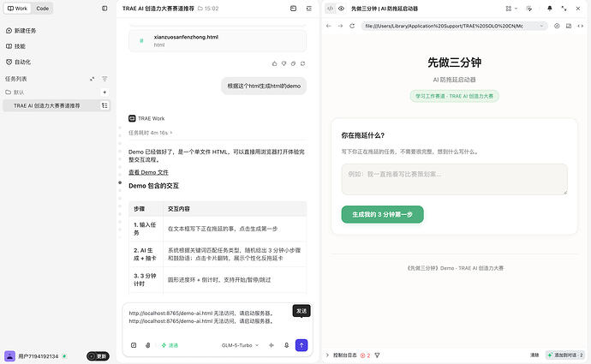Open task options icon on selected task row
The image size is (591, 364).
click(104, 106)
